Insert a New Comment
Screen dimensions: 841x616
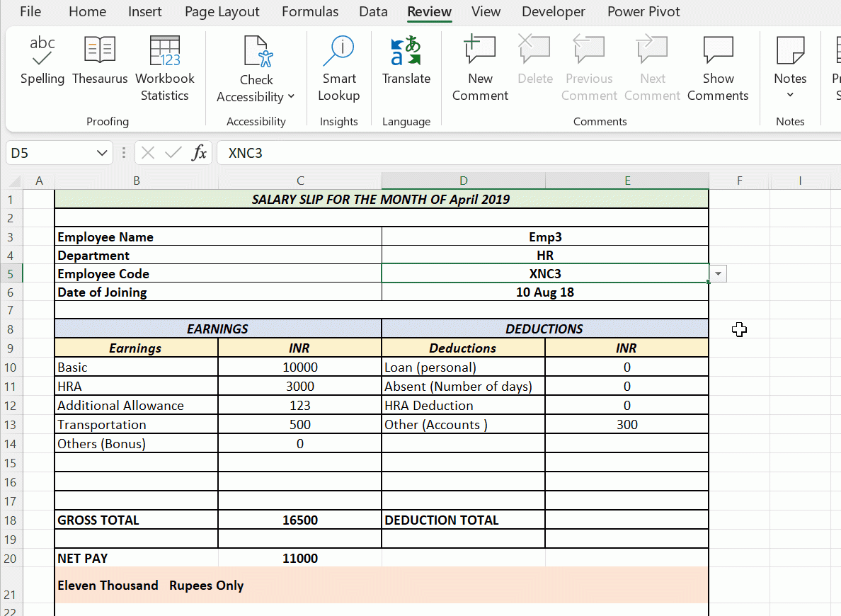(480, 68)
